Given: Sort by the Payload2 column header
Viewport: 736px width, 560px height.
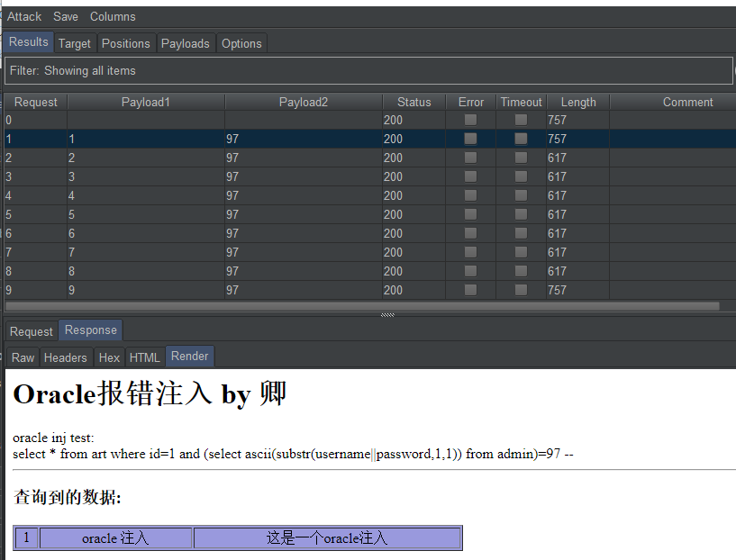Looking at the screenshot, I should pyautogui.click(x=304, y=103).
